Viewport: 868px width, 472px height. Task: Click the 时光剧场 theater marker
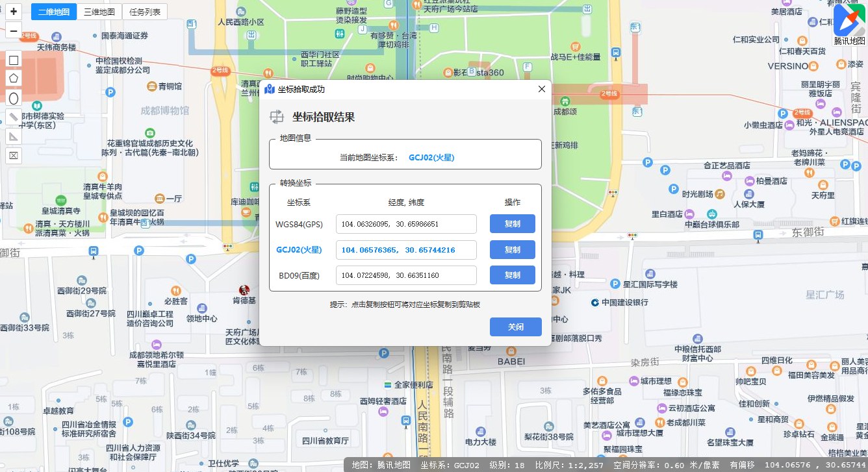pyautogui.click(x=721, y=193)
